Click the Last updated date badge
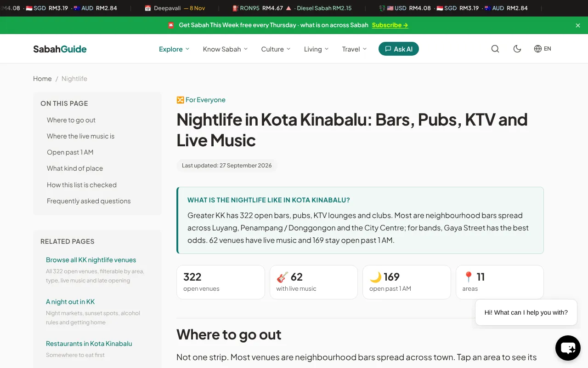 point(227,166)
